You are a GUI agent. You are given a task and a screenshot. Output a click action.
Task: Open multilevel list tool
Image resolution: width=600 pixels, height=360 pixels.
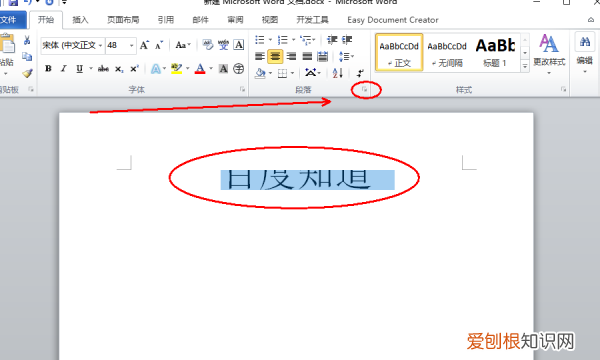click(x=305, y=39)
